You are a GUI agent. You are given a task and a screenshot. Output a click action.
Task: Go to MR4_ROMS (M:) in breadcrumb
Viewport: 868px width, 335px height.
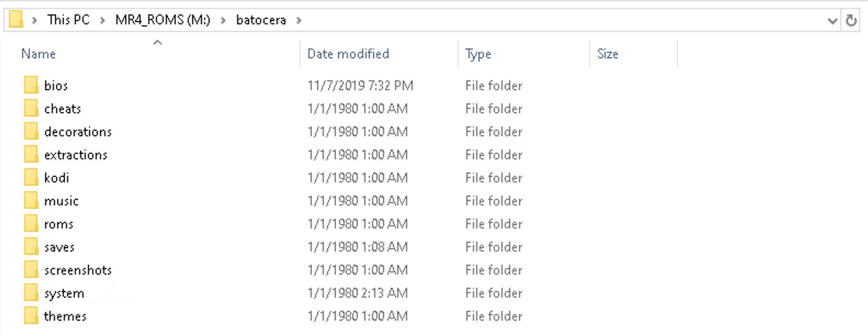(162, 20)
